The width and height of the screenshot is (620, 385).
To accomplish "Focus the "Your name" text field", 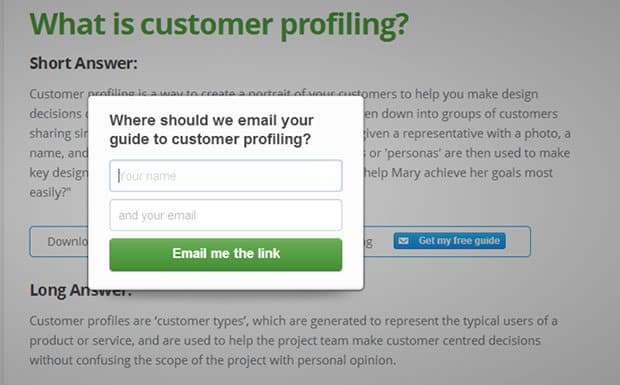I will click(x=226, y=176).
